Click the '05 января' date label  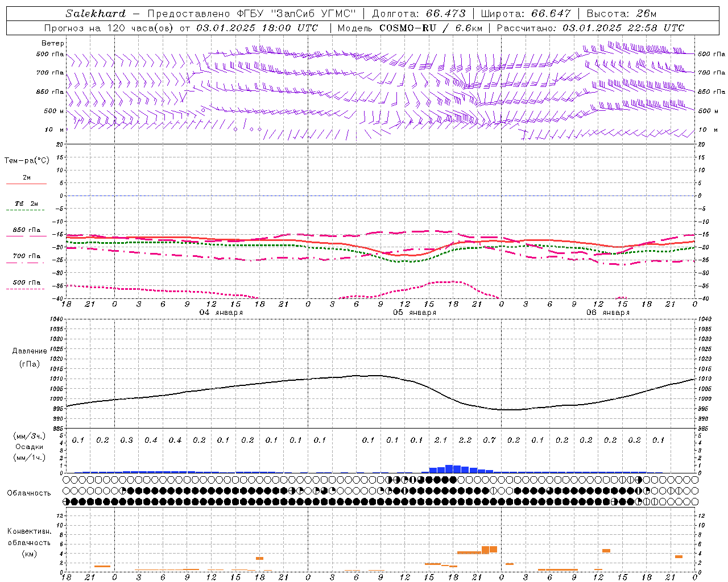415,313
